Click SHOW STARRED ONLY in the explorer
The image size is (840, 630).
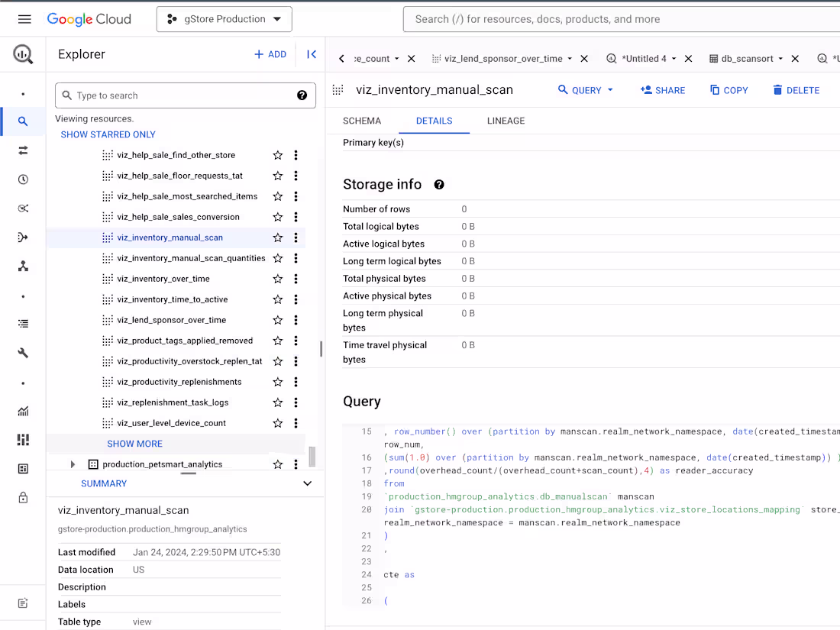click(x=108, y=134)
